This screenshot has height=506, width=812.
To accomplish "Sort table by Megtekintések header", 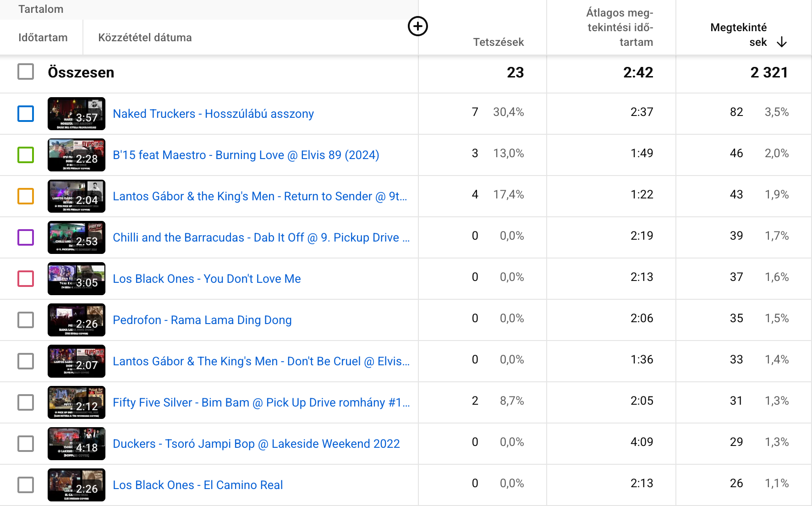I will point(738,34).
